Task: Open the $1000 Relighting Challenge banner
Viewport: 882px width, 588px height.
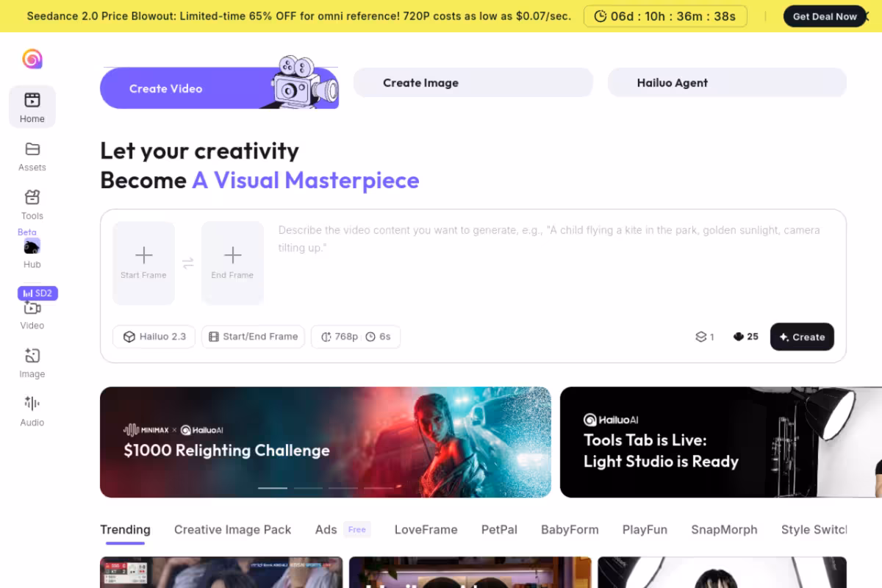Action: [326, 442]
